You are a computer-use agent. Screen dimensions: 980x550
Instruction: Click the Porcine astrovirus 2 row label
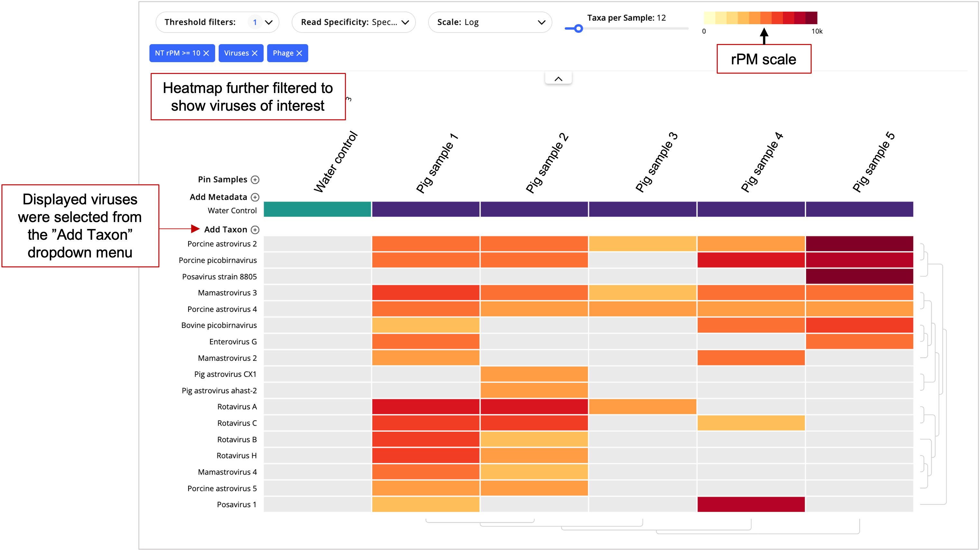click(222, 244)
